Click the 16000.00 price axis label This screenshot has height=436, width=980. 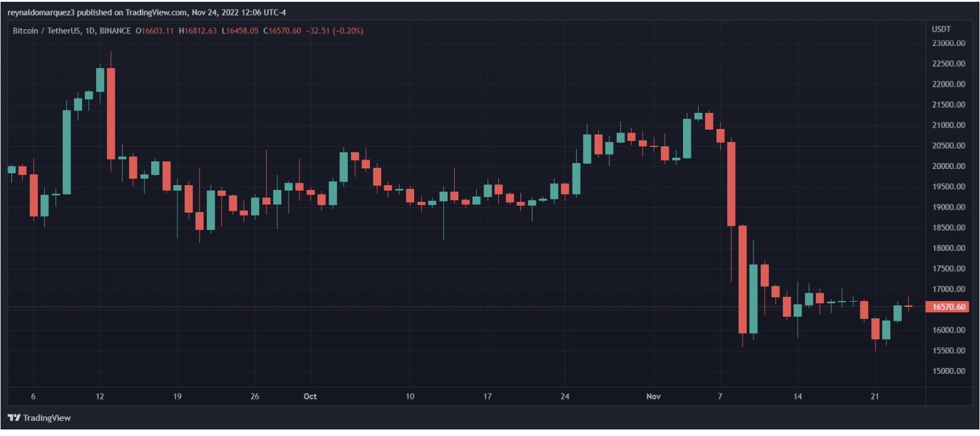pos(948,330)
